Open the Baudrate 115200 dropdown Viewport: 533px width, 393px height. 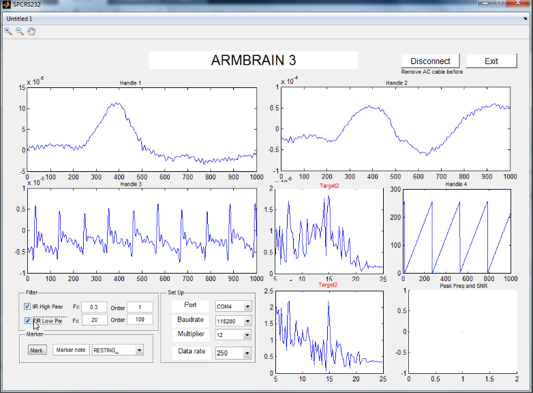247,321
